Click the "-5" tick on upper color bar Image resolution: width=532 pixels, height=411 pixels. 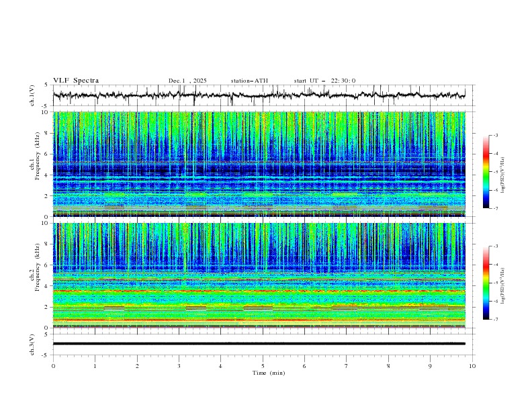click(495, 172)
